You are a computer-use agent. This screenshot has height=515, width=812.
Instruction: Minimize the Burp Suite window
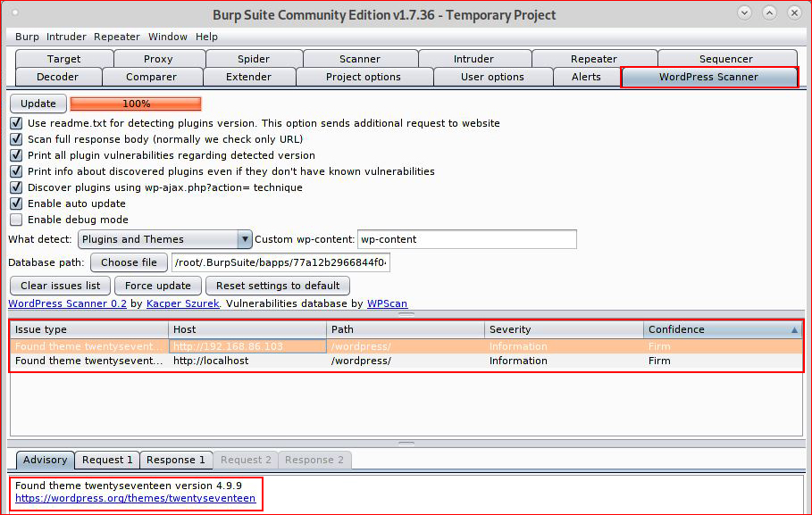[745, 12]
